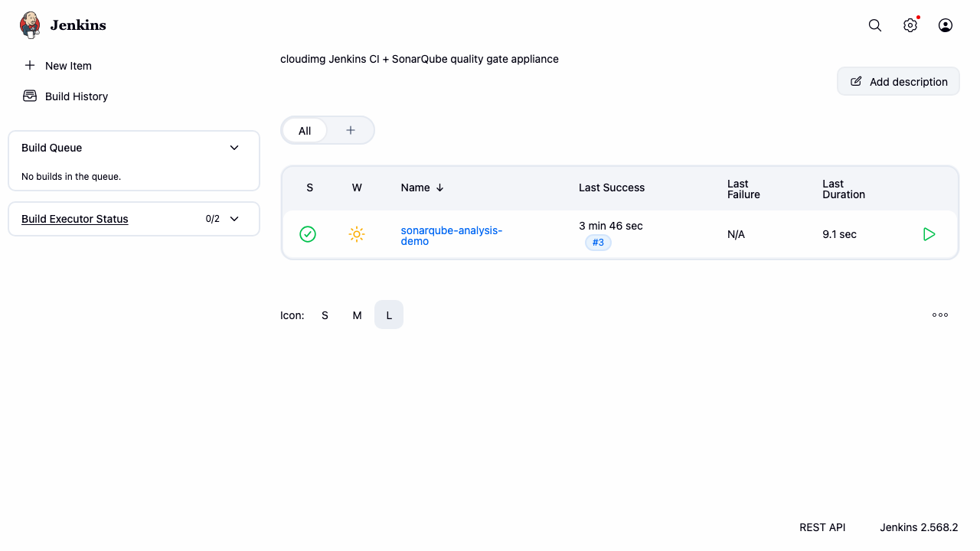The image size is (980, 551).
Task: Collapse the Build Queue panel
Action: pyautogui.click(x=234, y=148)
